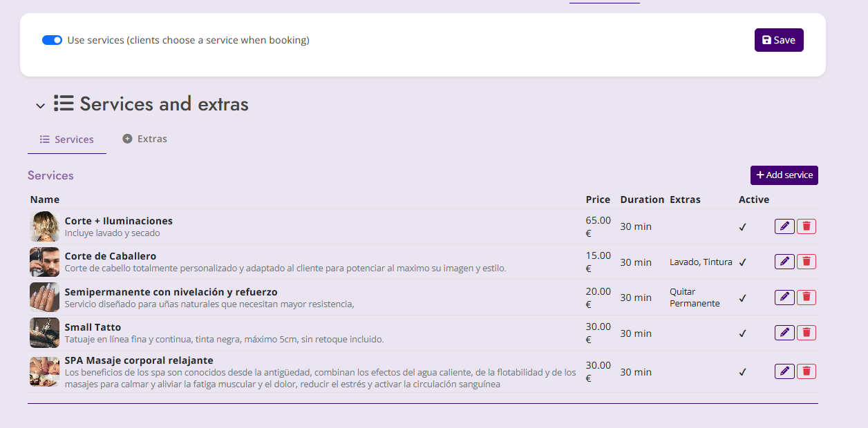This screenshot has width=868, height=428.
Task: Click the Active column header
Action: click(x=754, y=200)
